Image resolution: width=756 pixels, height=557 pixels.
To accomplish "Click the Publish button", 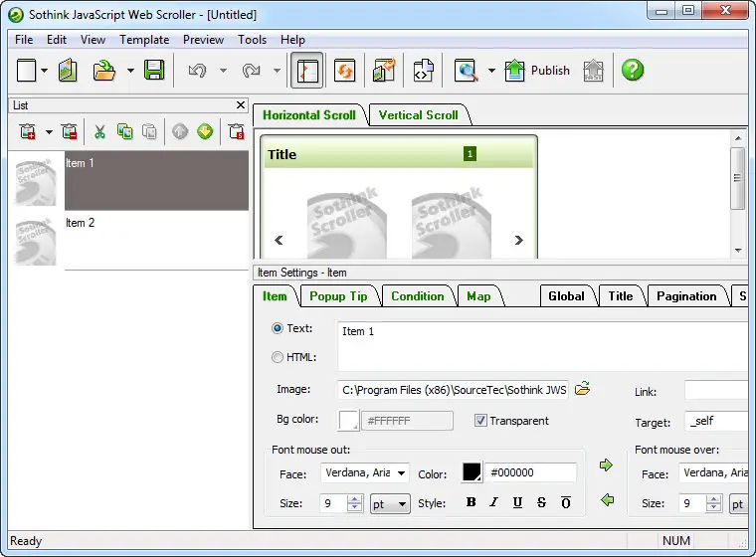I will pos(537,71).
